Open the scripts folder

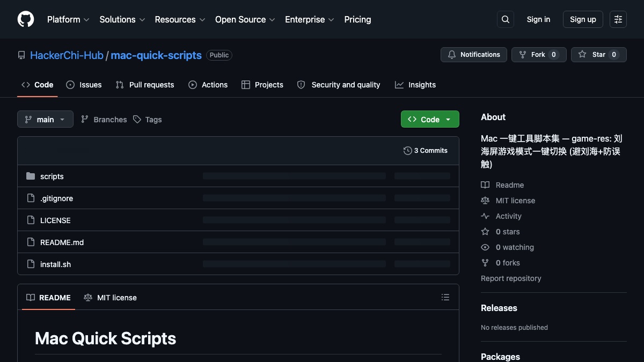(52, 176)
